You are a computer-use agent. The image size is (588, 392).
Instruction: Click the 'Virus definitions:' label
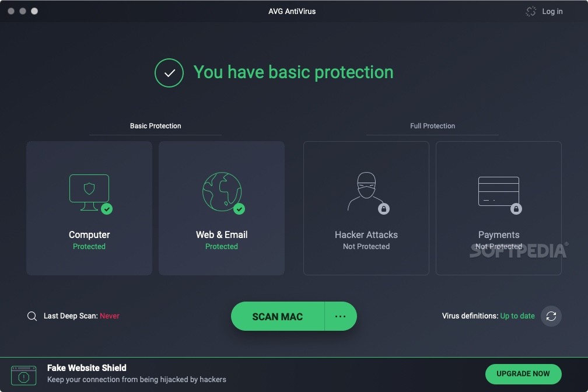tap(470, 316)
